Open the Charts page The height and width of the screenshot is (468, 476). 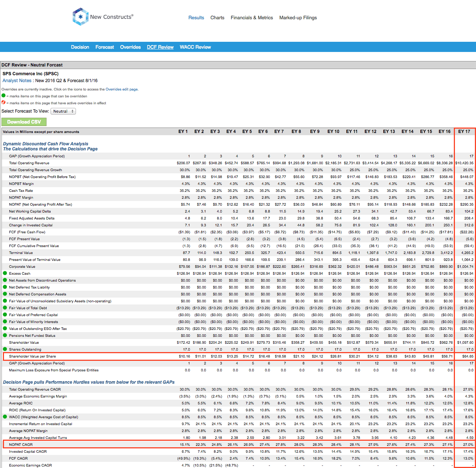tap(217, 17)
